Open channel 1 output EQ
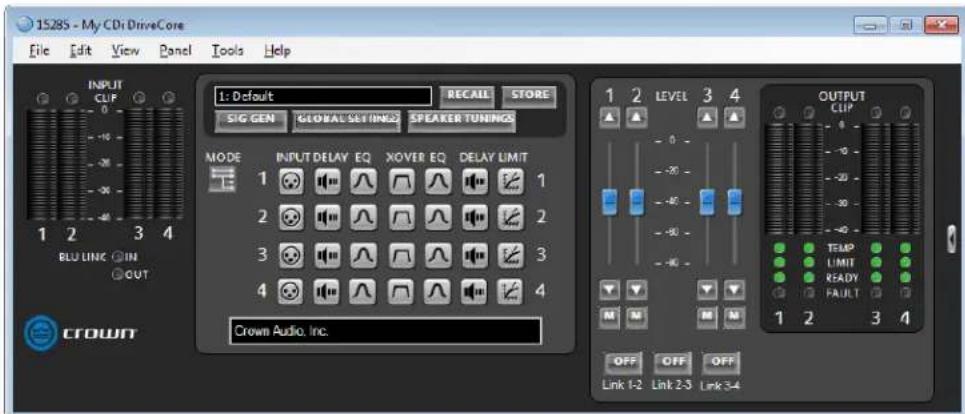Screen dimensions: 965x414 pyautogui.click(x=436, y=181)
